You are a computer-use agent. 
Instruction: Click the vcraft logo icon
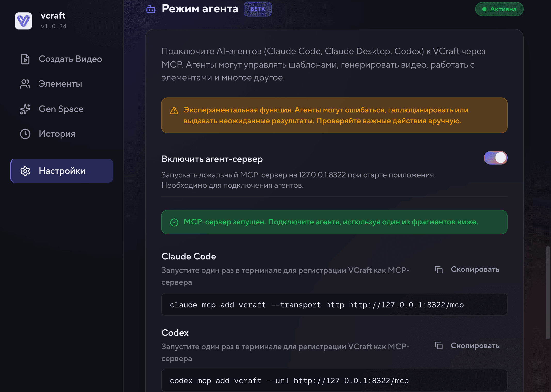23,21
